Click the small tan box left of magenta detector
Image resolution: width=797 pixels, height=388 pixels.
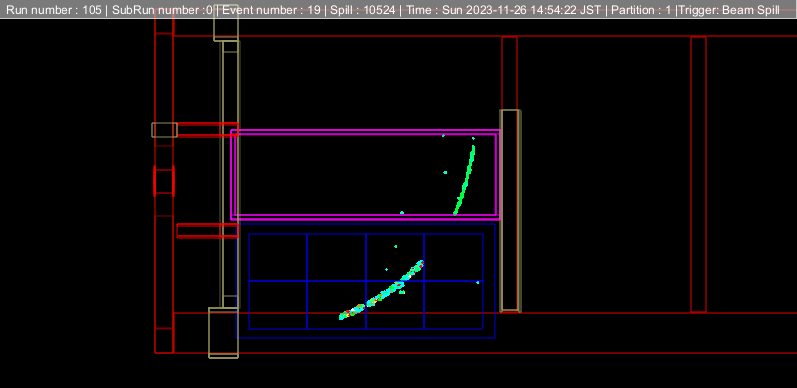point(164,130)
